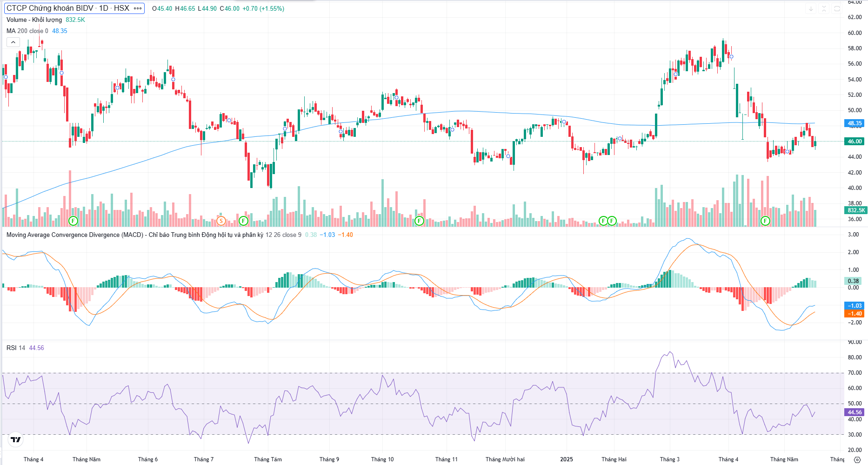Click the 70.00 level on the RSI scale

(x=855, y=372)
